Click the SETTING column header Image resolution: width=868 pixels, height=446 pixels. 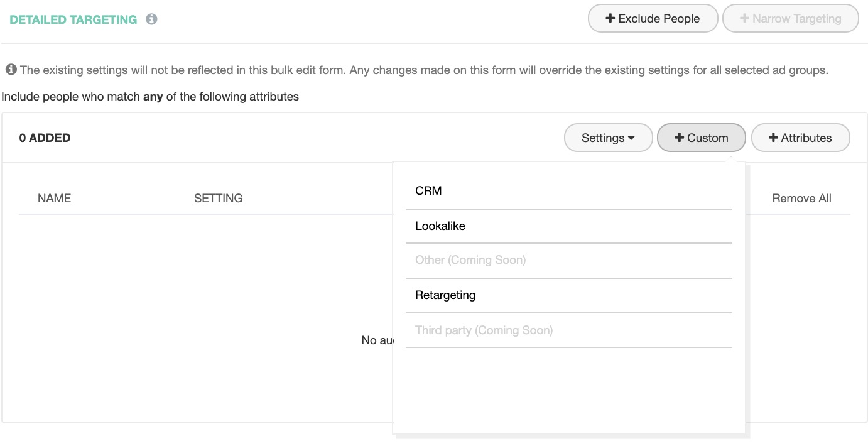point(218,199)
